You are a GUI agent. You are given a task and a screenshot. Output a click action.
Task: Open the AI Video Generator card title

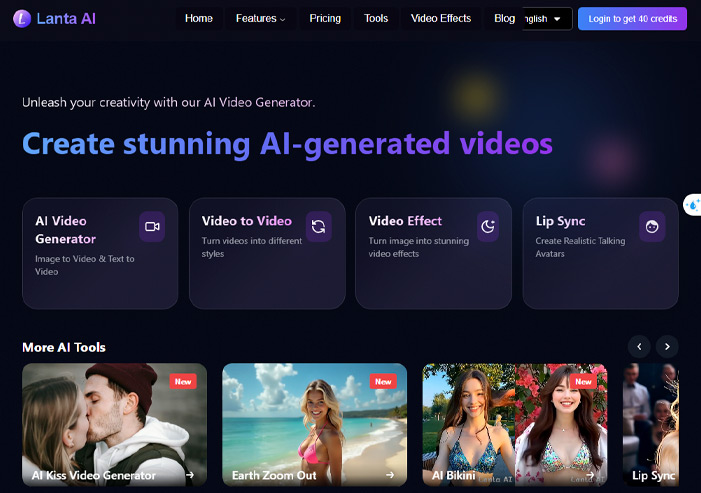click(x=65, y=230)
